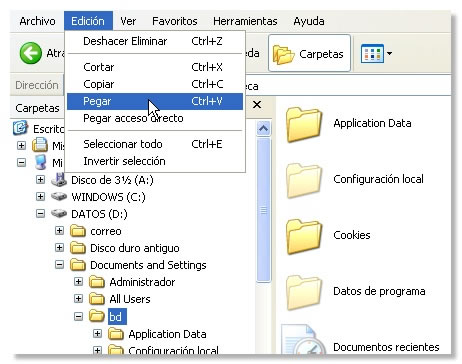Select the WINDOWS (C:) drive icon
The image size is (462, 364).
(59, 197)
